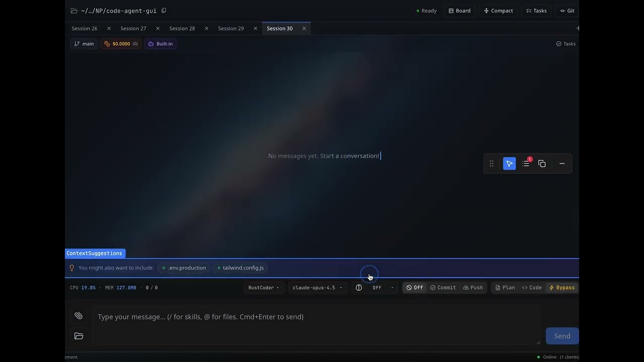Add .env.production to the context
This screenshot has width=644, height=362.
tap(184, 268)
